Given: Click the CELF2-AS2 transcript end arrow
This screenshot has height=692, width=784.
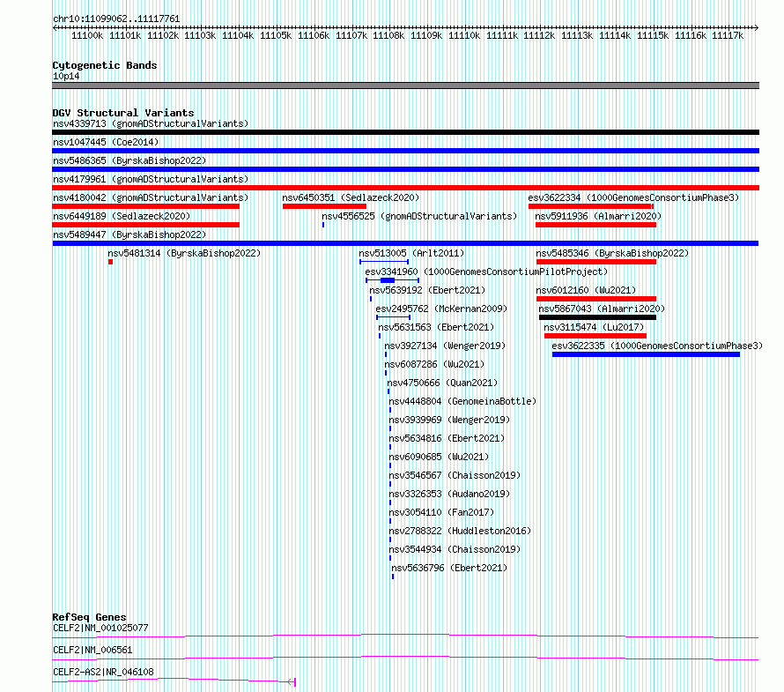Looking at the screenshot, I should point(292,681).
